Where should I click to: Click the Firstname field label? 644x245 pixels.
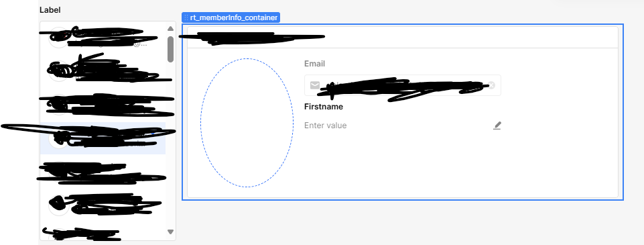coord(323,107)
